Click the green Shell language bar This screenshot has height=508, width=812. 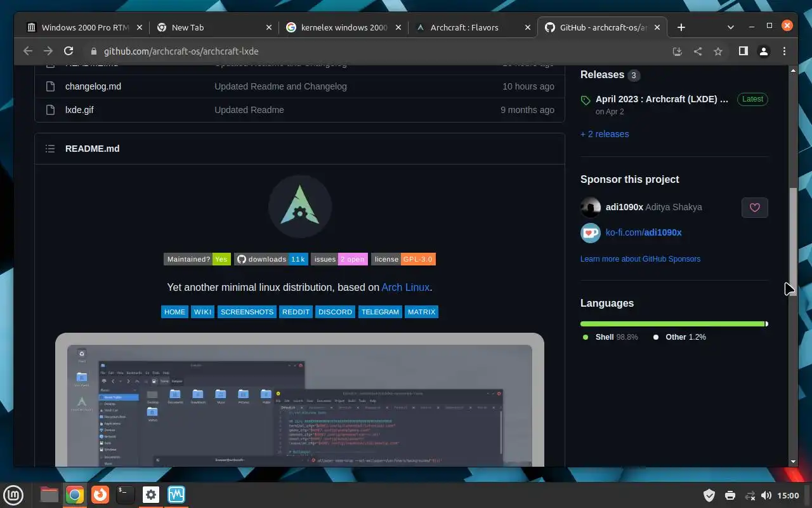click(672, 324)
